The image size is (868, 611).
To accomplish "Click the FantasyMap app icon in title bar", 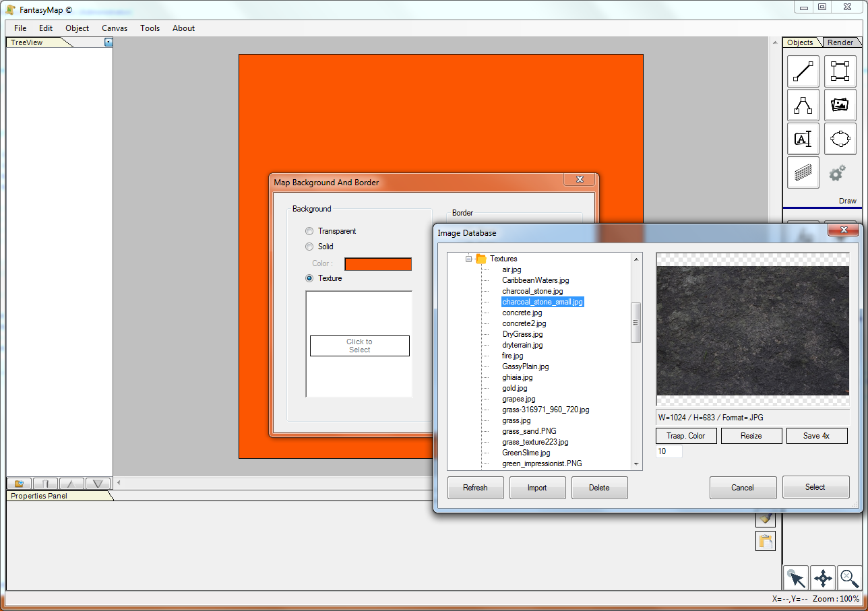I will tap(11, 9).
